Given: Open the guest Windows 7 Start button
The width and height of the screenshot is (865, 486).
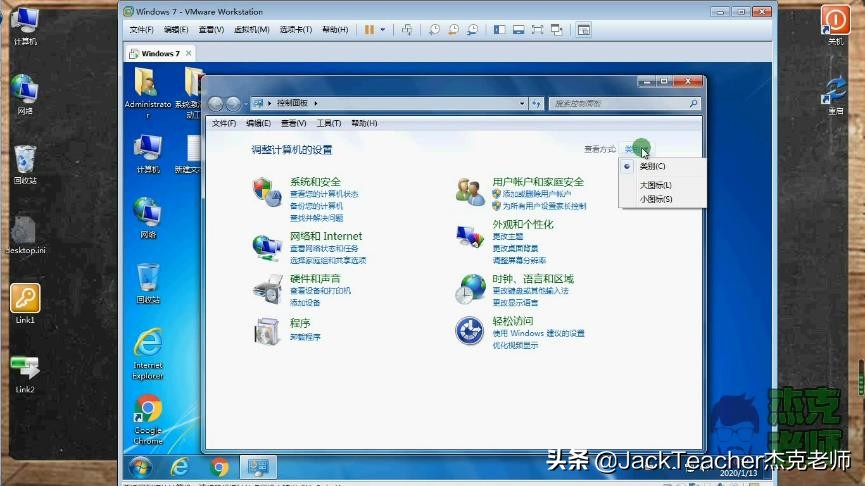Looking at the screenshot, I should [x=140, y=467].
